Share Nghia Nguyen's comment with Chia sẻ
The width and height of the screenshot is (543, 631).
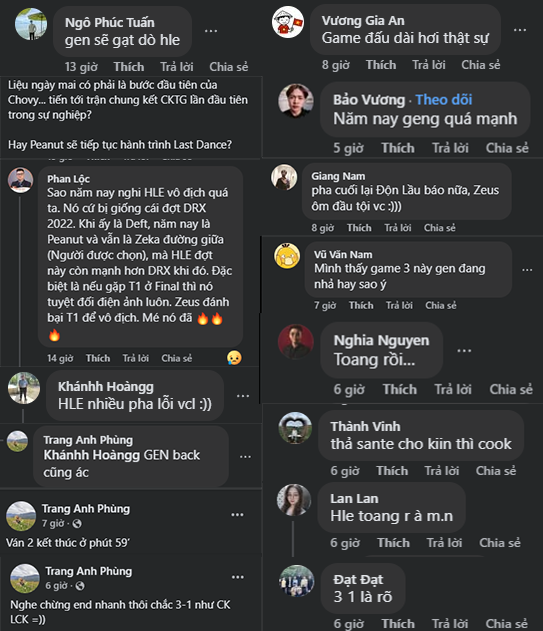point(511,390)
